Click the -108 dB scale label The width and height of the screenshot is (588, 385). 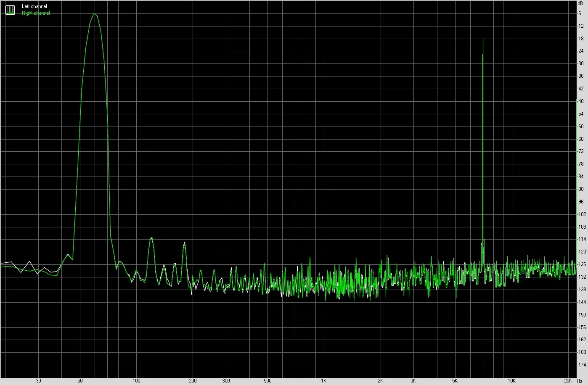[x=582, y=227]
